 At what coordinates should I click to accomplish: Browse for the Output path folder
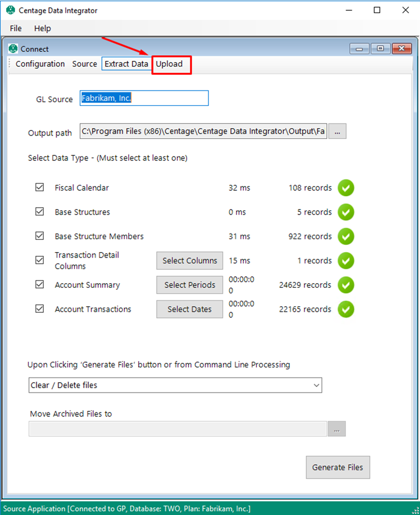(x=337, y=131)
